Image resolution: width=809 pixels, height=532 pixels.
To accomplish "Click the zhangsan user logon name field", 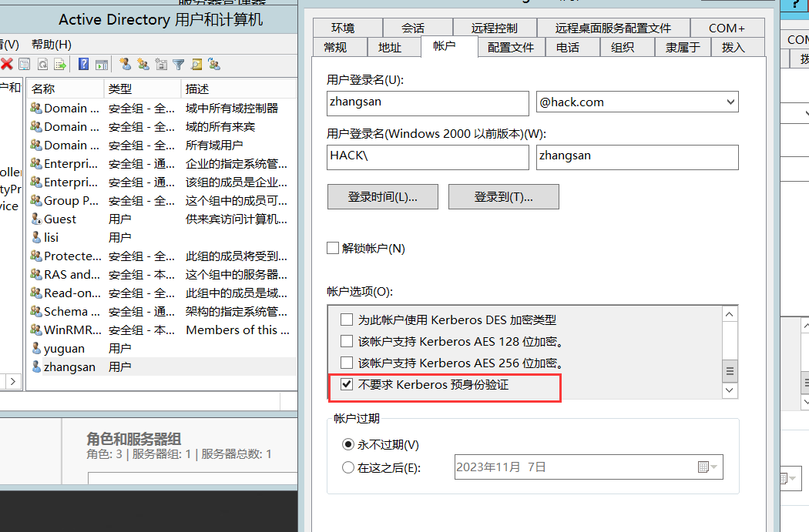I will [428, 102].
